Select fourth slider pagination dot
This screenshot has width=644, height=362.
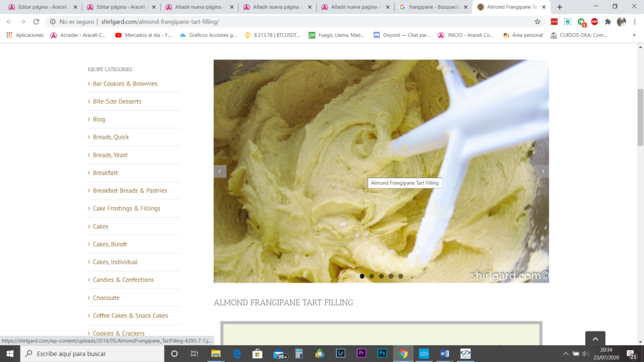pyautogui.click(x=391, y=276)
